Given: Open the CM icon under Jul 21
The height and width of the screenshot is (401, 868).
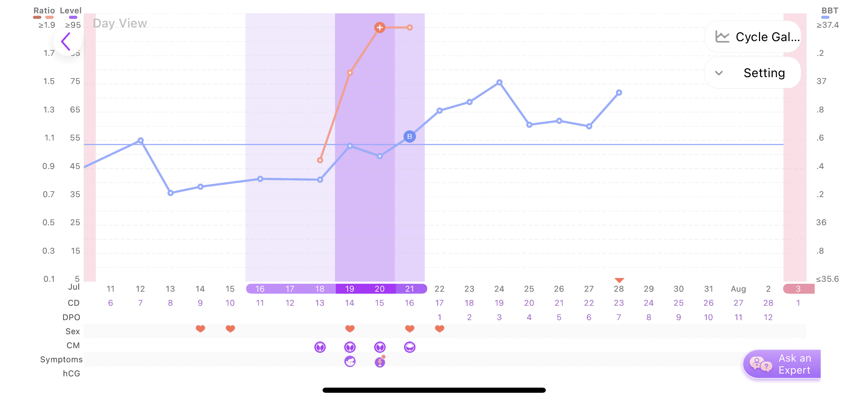Looking at the screenshot, I should point(410,347).
